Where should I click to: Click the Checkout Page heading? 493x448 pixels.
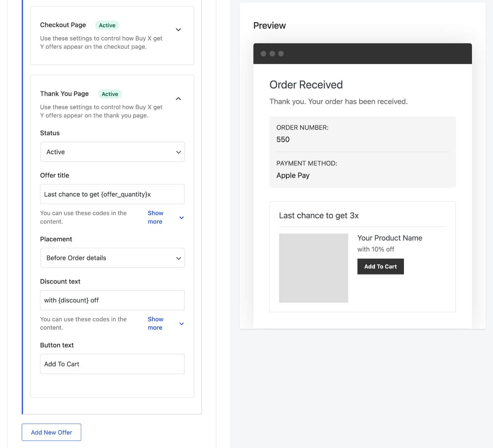pos(63,25)
